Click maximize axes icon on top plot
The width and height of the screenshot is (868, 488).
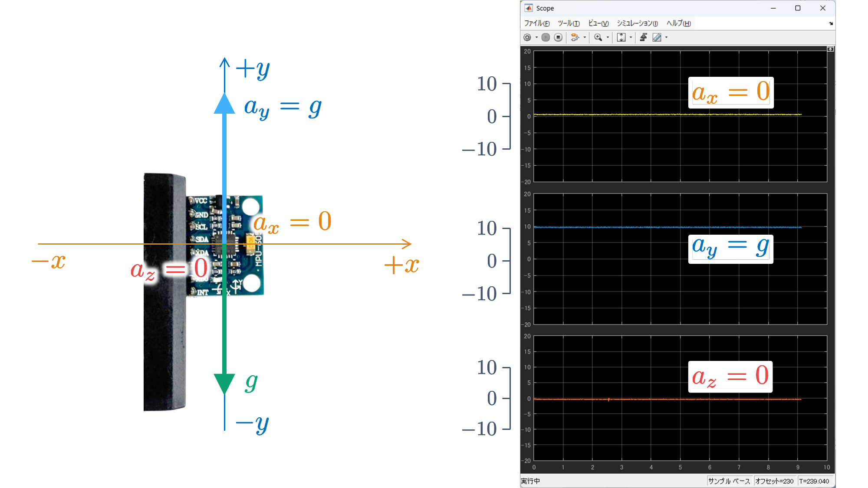(x=830, y=49)
